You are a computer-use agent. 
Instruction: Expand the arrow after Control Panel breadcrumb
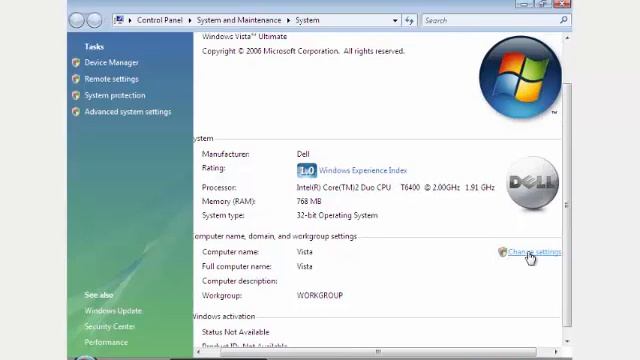point(190,20)
